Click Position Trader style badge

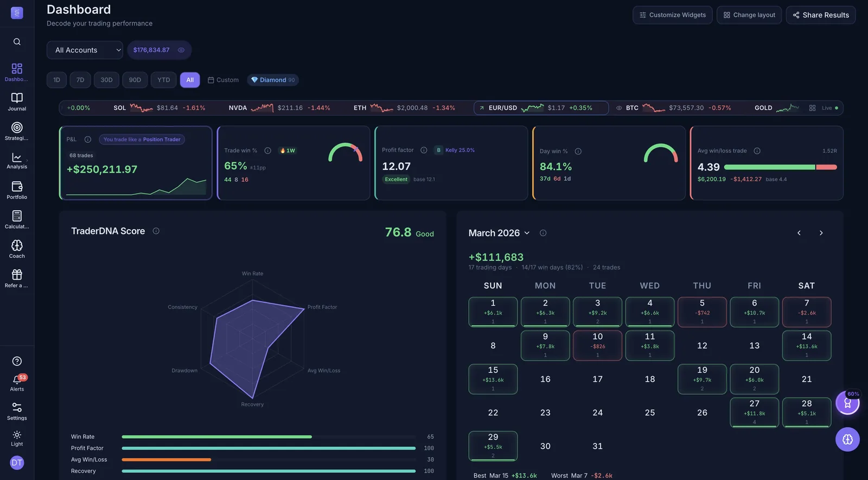tap(142, 140)
